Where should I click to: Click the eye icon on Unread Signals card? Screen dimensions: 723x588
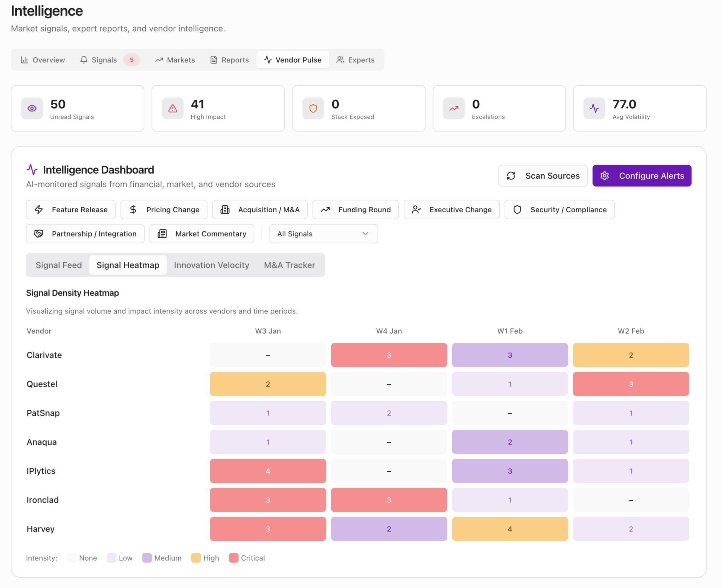[32, 108]
